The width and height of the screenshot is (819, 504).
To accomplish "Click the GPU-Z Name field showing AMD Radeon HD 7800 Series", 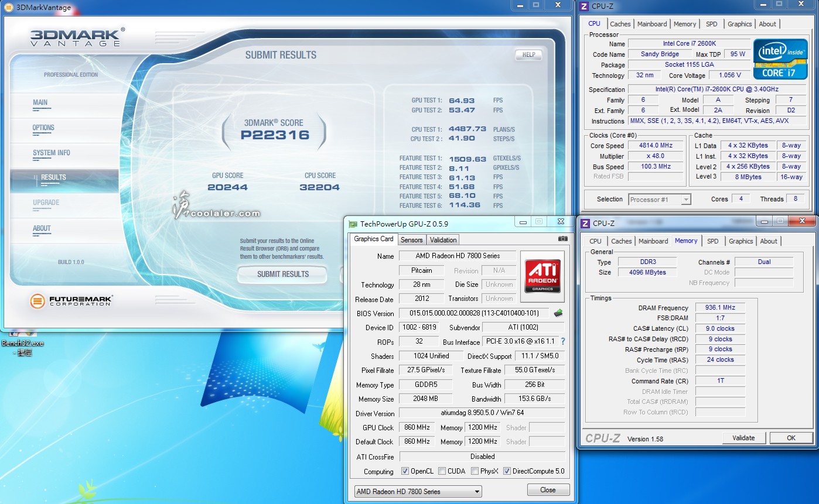I will (458, 256).
